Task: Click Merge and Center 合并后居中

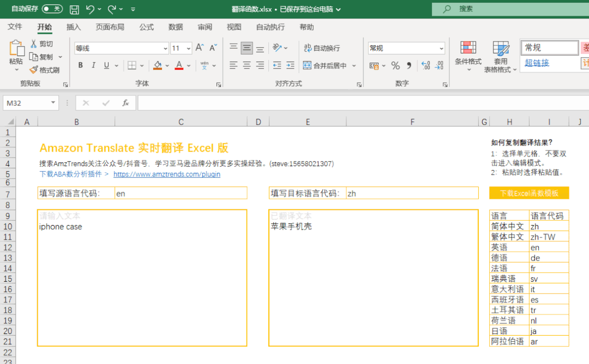Action: pos(325,66)
